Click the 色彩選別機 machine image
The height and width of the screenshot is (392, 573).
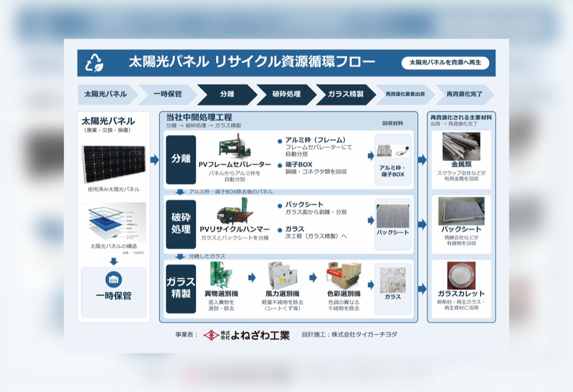(x=344, y=276)
